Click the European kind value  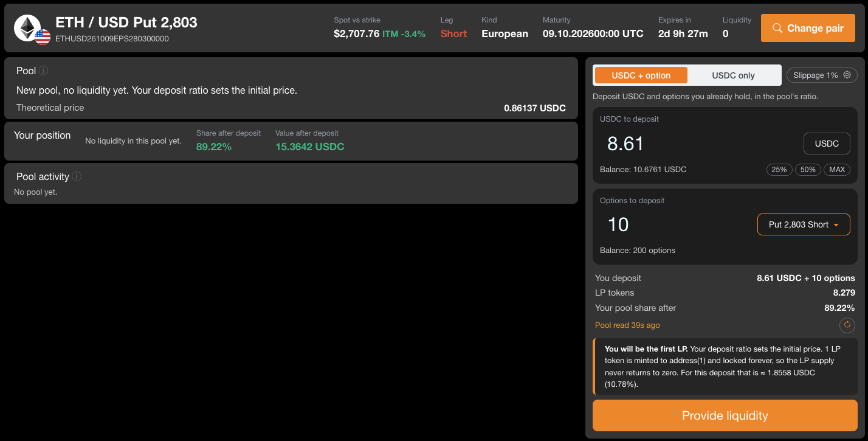505,33
